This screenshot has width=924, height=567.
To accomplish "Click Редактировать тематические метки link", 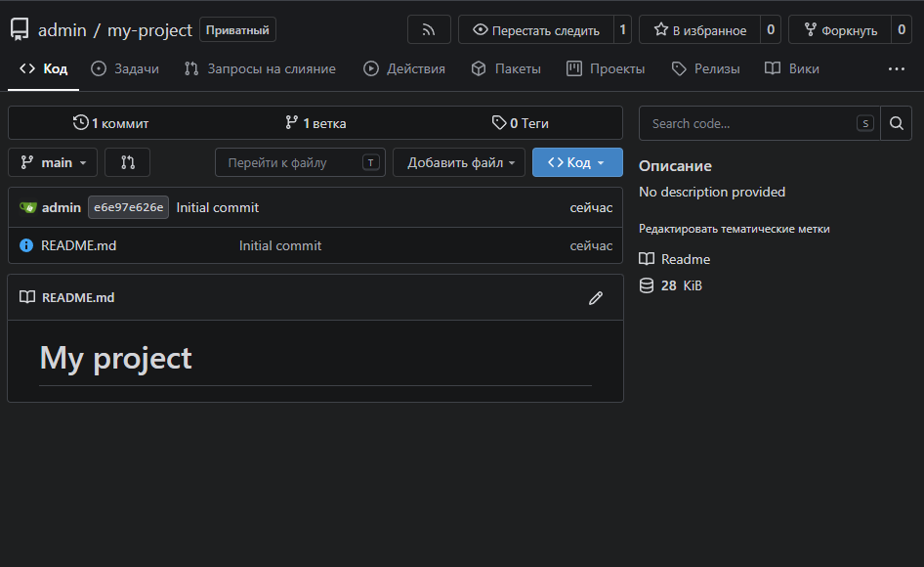I will coord(735,229).
